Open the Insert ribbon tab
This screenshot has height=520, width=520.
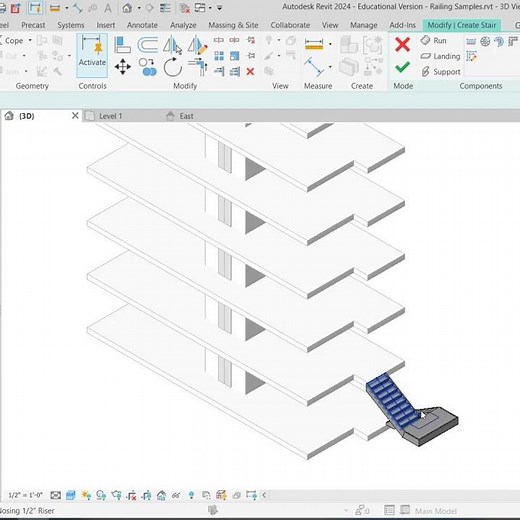coord(106,25)
